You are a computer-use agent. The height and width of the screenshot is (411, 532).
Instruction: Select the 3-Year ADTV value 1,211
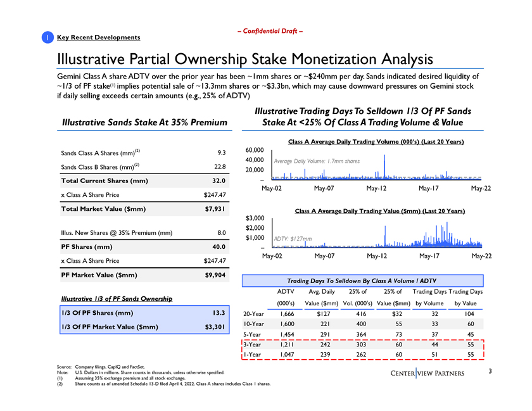coord(287,345)
